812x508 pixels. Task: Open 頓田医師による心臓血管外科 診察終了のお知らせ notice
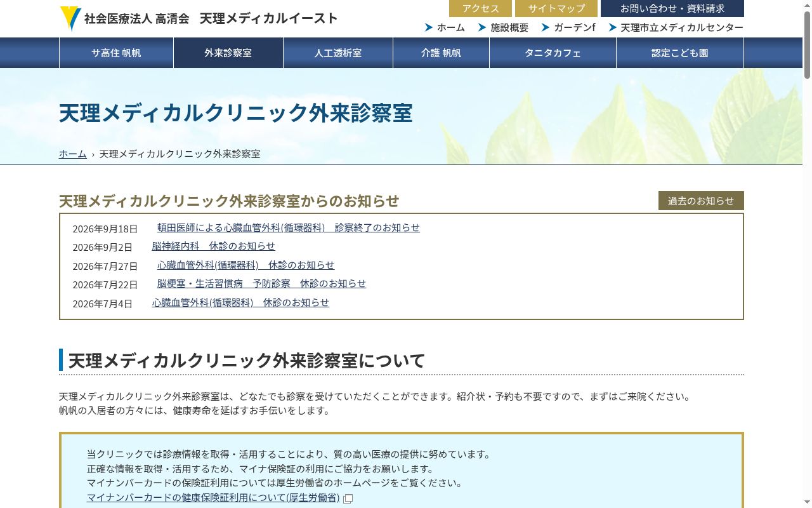point(289,227)
